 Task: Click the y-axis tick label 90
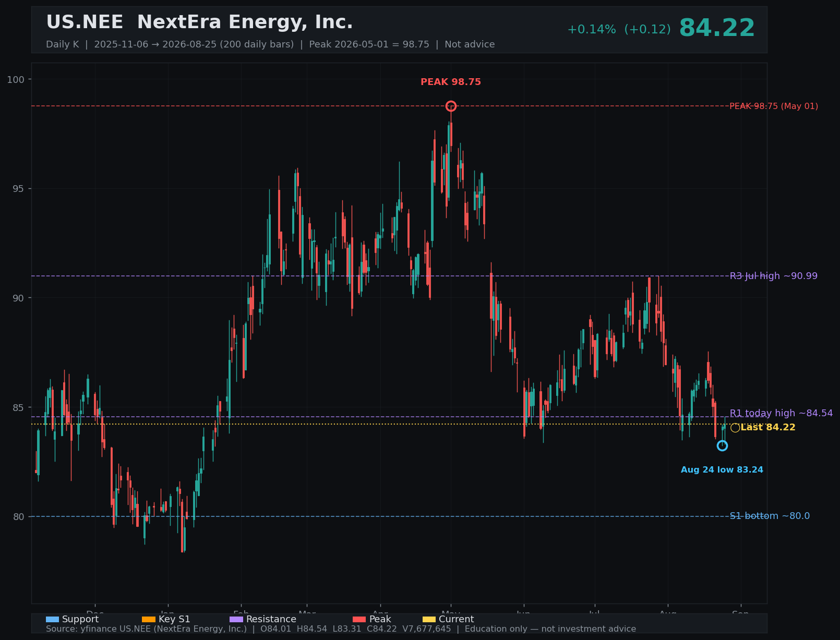pos(18,298)
